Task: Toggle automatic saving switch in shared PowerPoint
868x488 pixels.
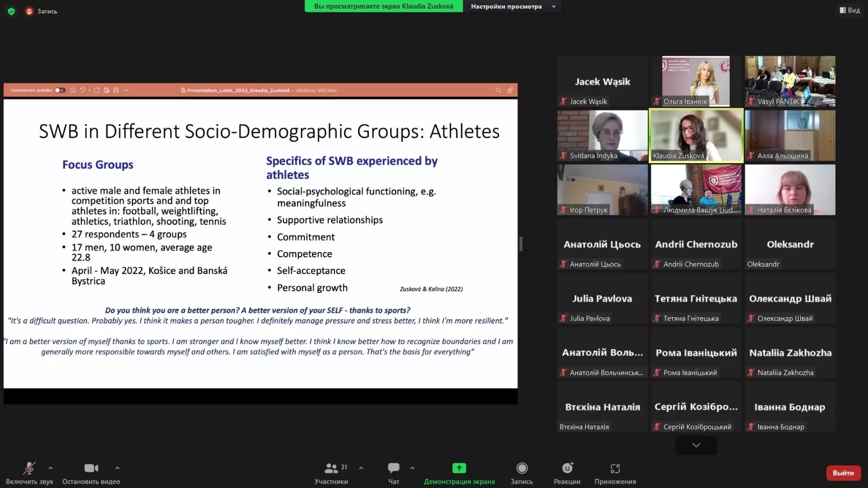Action: 60,91
